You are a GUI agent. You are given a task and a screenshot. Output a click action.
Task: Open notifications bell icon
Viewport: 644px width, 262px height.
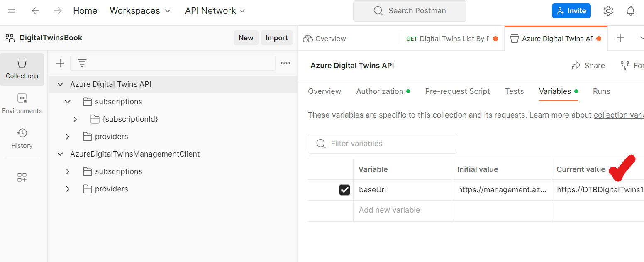pos(631,11)
